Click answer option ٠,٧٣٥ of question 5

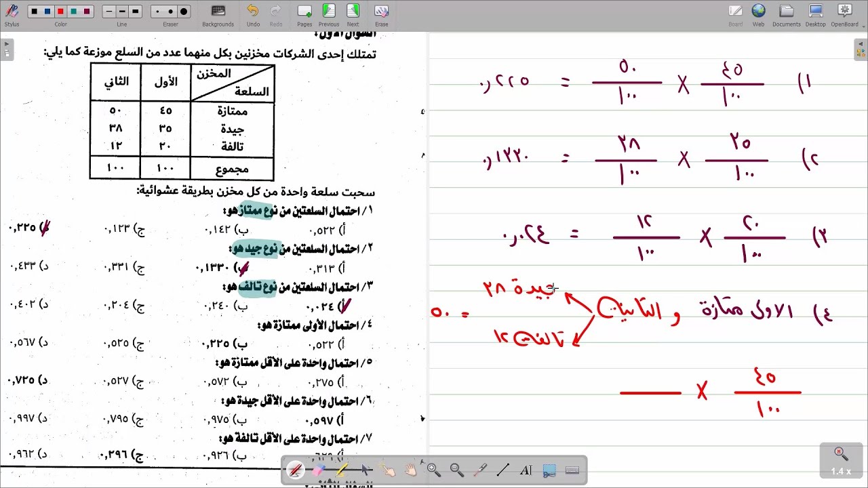coord(28,380)
